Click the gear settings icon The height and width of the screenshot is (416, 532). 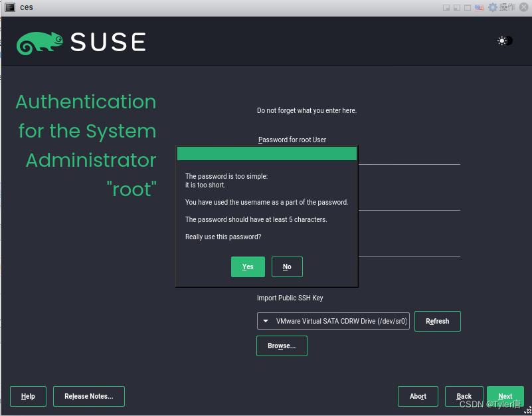(493, 7)
